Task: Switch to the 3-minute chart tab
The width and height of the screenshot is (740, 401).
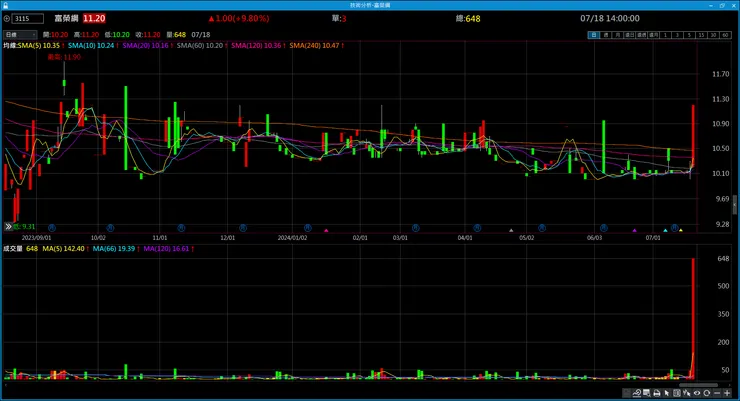Action: pos(677,35)
